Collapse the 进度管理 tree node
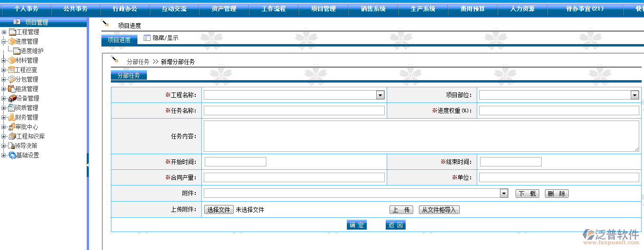This screenshot has width=644, height=250. (x=4, y=41)
